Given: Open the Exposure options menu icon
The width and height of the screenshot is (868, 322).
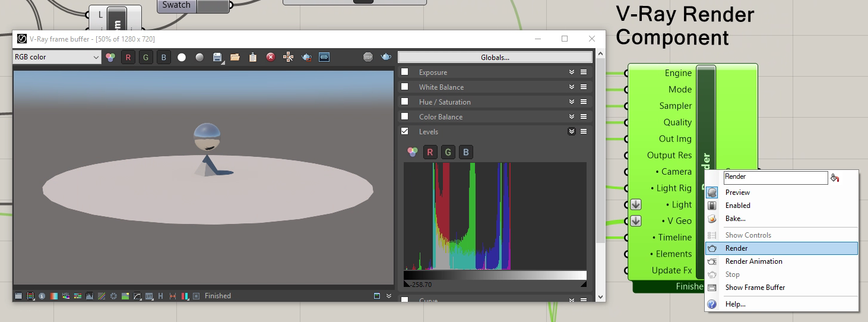Looking at the screenshot, I should (584, 72).
